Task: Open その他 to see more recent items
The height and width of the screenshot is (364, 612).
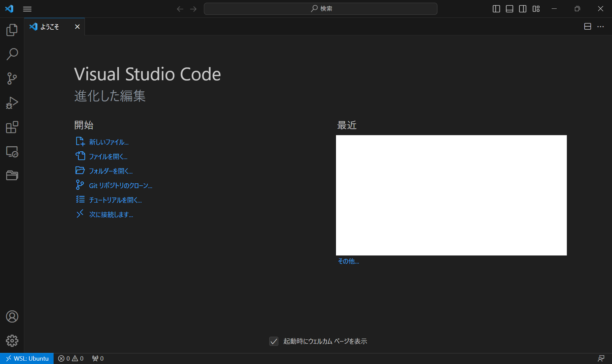Action: coord(348,261)
